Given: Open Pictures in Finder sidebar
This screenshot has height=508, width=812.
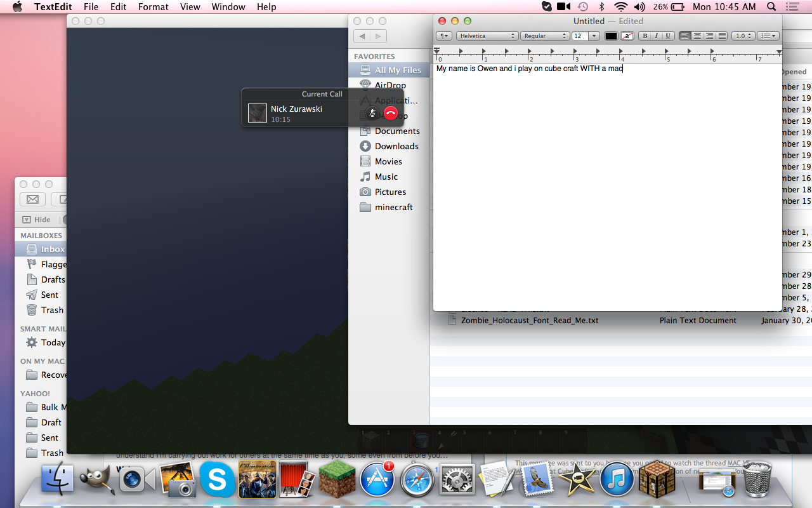Looking at the screenshot, I should (388, 192).
